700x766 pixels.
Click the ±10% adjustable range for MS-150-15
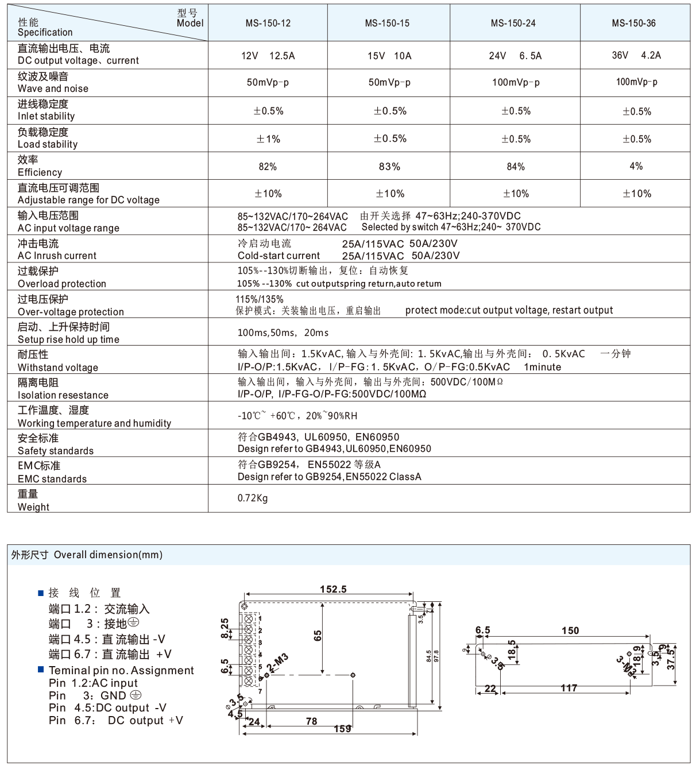[390, 193]
